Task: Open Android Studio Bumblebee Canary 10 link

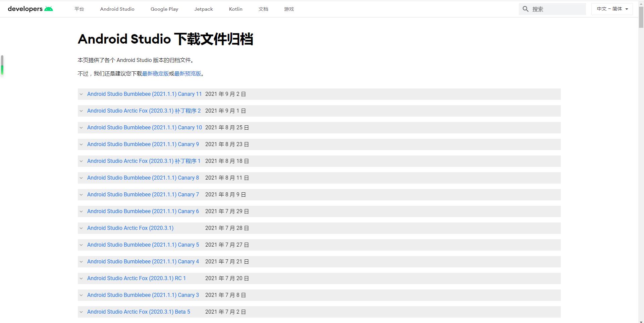Action: (145, 128)
